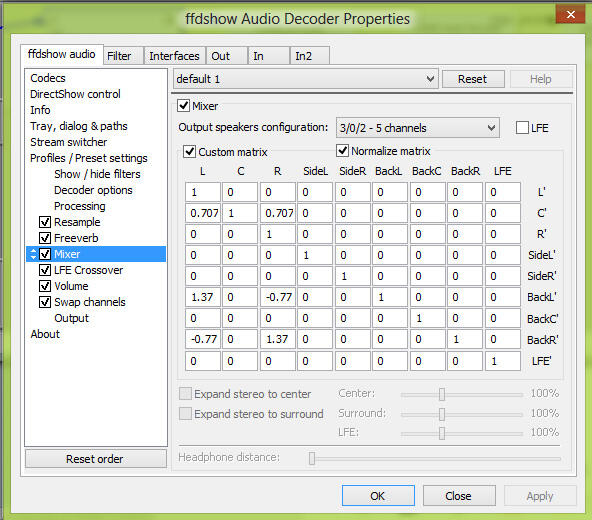Click the BackC to BackC' matrix field
The height and width of the screenshot is (520, 592).
[428, 318]
